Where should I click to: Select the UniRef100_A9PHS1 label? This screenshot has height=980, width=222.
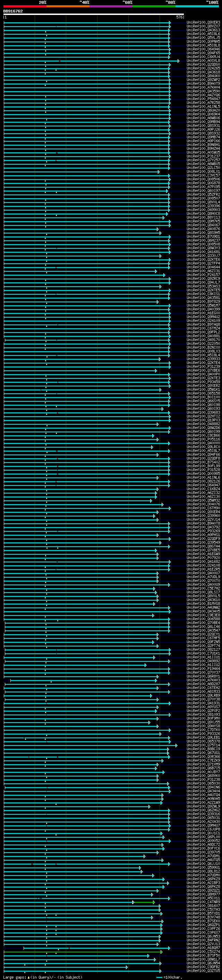(x=203, y=535)
